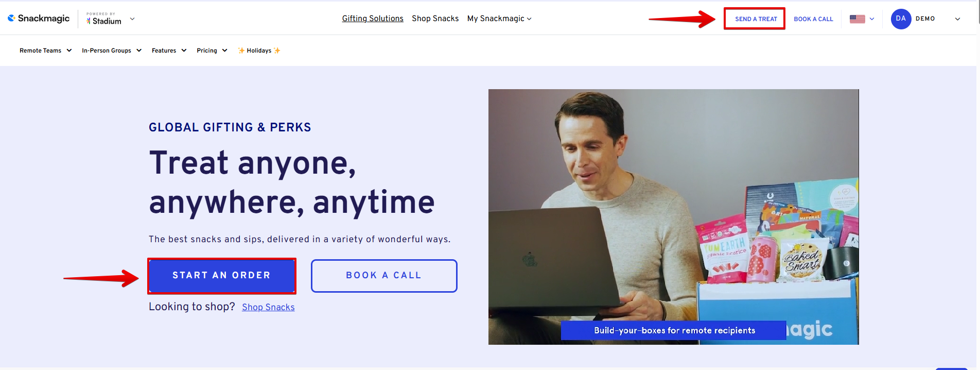Click the outlined BOOK A CALL button
This screenshot has height=370, width=980.
[384, 276]
